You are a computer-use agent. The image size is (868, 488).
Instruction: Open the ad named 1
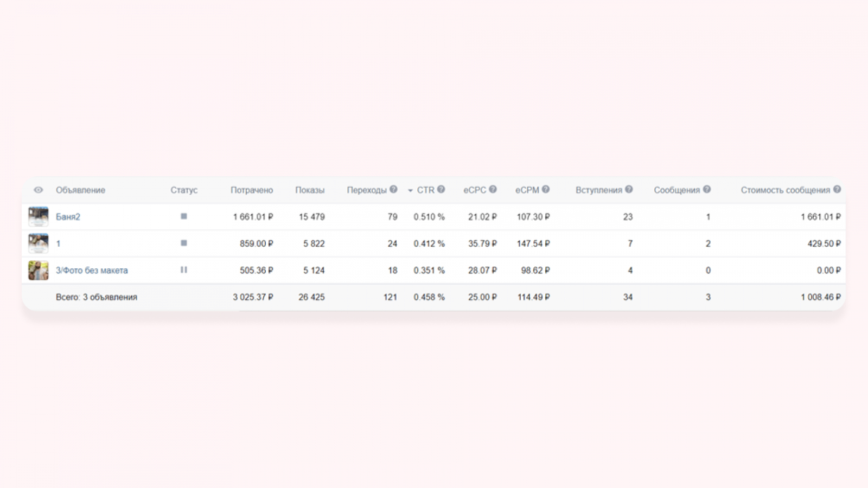58,243
